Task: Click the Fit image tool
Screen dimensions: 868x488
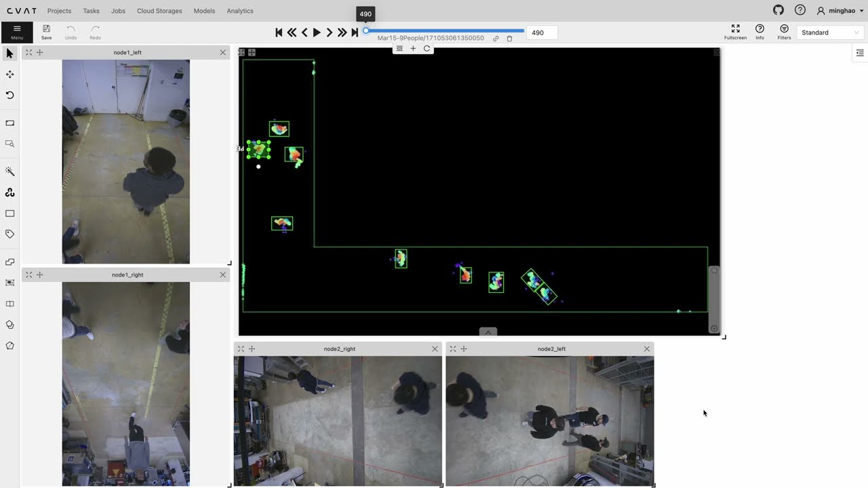Action: coord(9,123)
